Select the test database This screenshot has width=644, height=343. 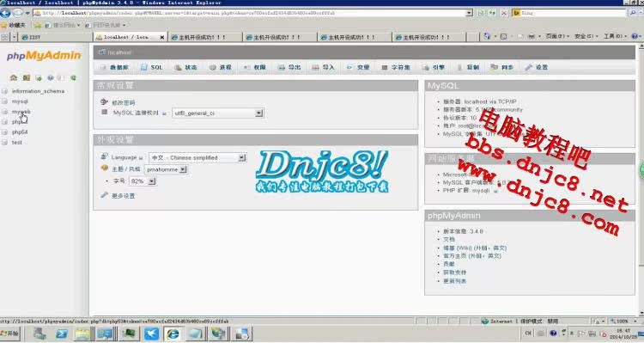click(17, 143)
